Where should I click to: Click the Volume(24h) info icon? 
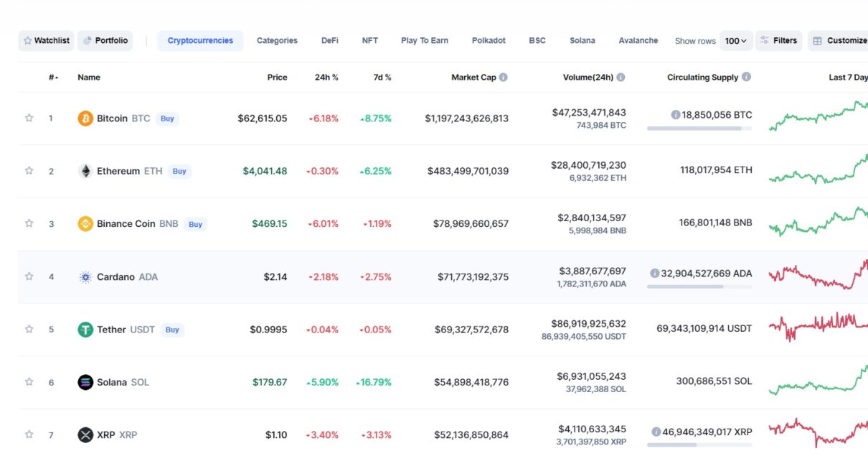tap(621, 77)
